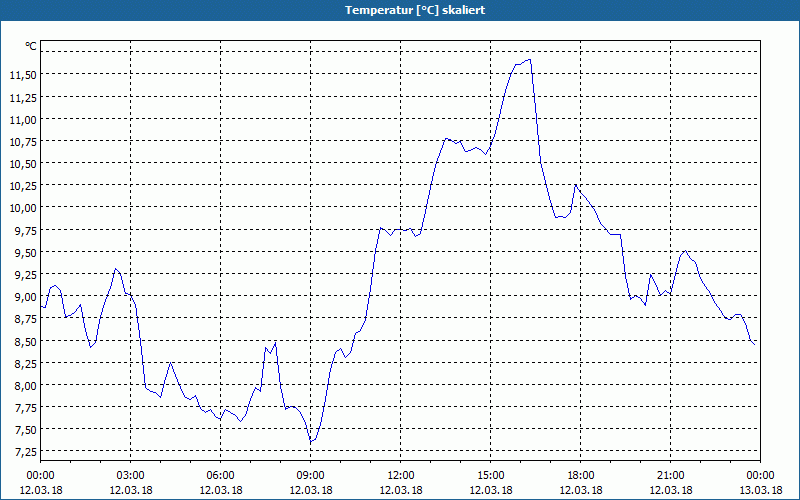Click the temperature curve's highest peak
The image size is (800, 500).
click(530, 60)
